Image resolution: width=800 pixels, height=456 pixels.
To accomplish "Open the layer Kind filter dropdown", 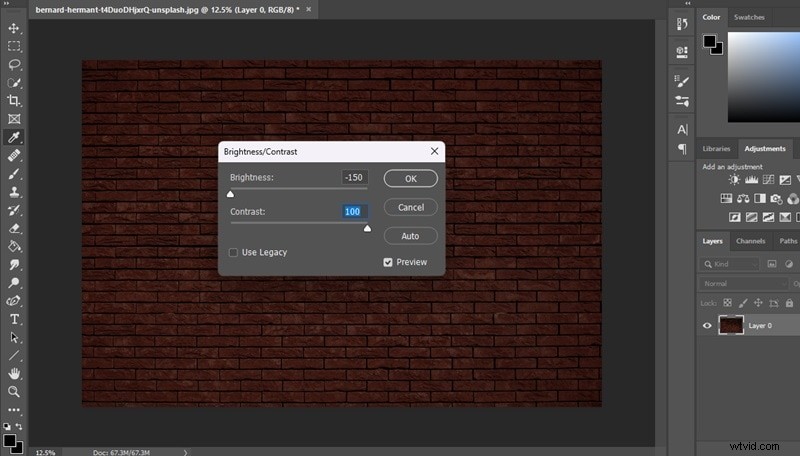I will coord(730,264).
